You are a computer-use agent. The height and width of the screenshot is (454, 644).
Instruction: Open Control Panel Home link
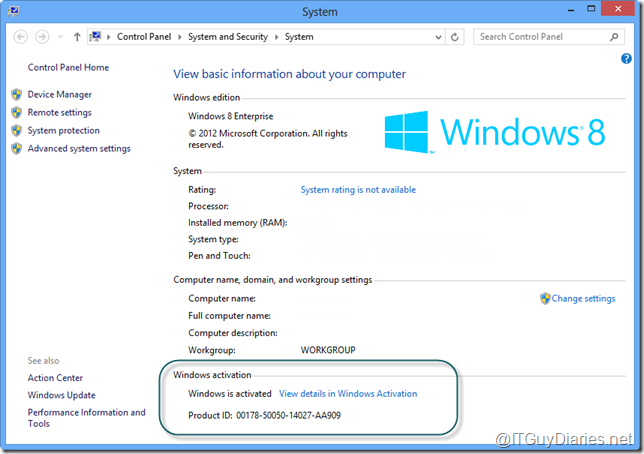(x=68, y=67)
